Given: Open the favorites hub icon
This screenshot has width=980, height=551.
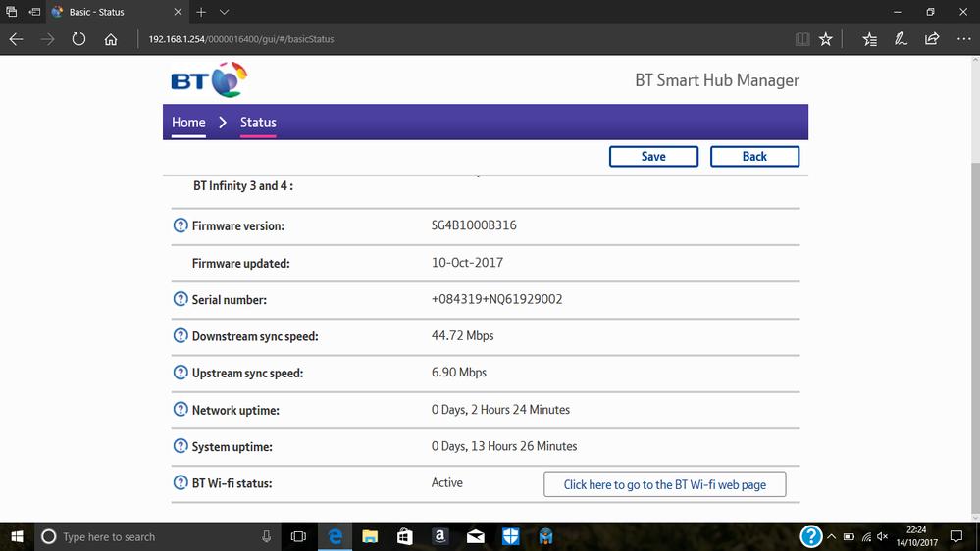Looking at the screenshot, I should [869, 39].
